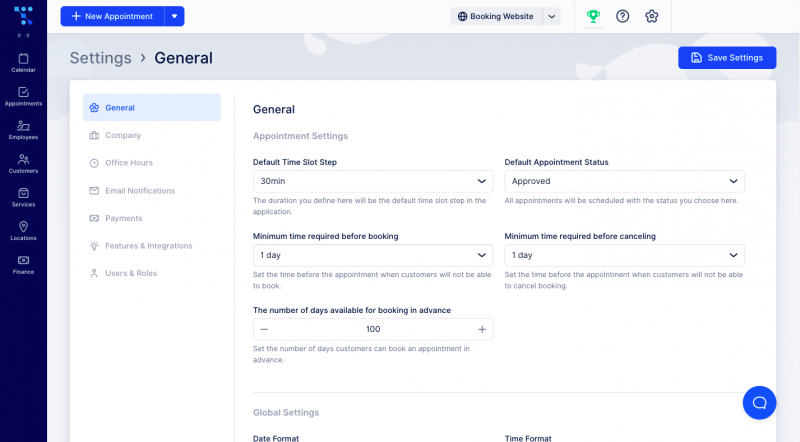Click Settings breadcrumb link
The width and height of the screenshot is (800, 442).
pyautogui.click(x=101, y=58)
